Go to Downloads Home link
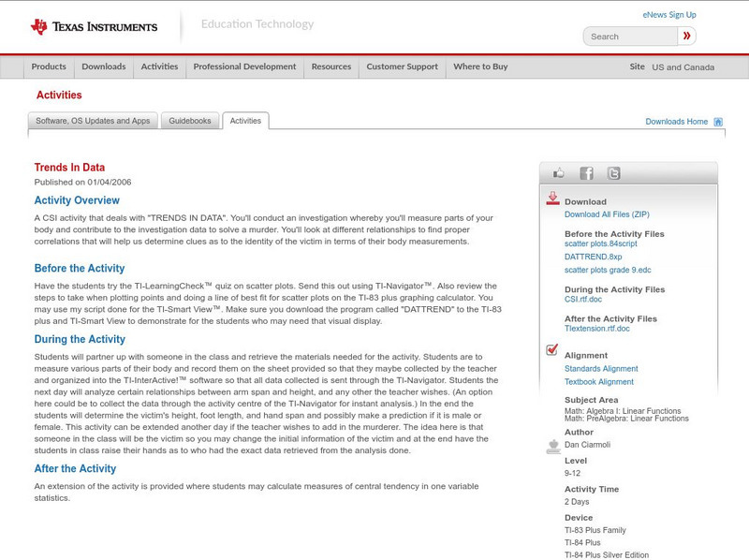Screen dimensions: 749x560 click(676, 122)
